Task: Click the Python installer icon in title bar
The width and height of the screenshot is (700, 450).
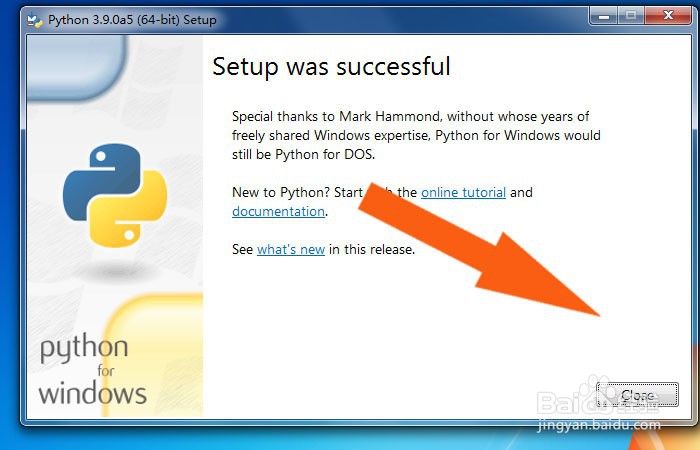Action: point(35,20)
